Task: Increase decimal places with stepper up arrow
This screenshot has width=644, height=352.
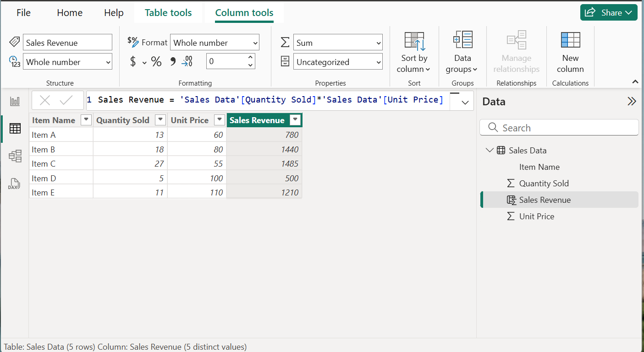Action: (x=250, y=58)
